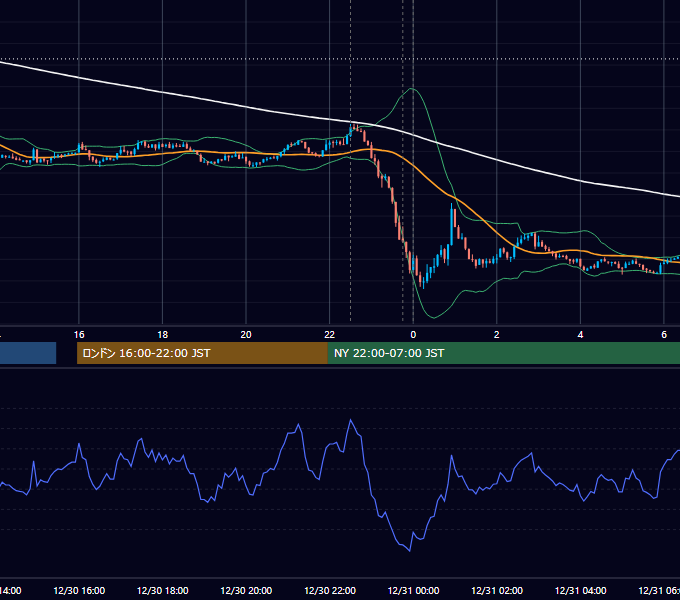Click the London 16:00-22:00 JST session bar
Image resolution: width=680 pixels, height=600 pixels.
click(202, 353)
